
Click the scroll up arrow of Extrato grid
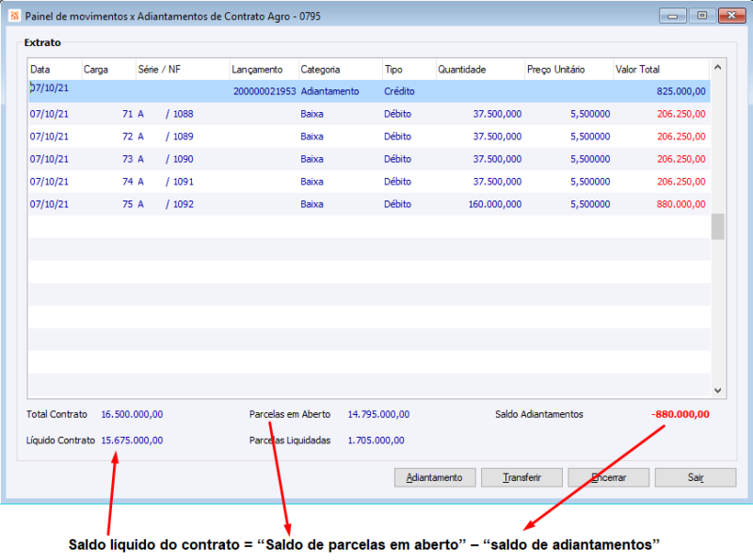pos(718,67)
